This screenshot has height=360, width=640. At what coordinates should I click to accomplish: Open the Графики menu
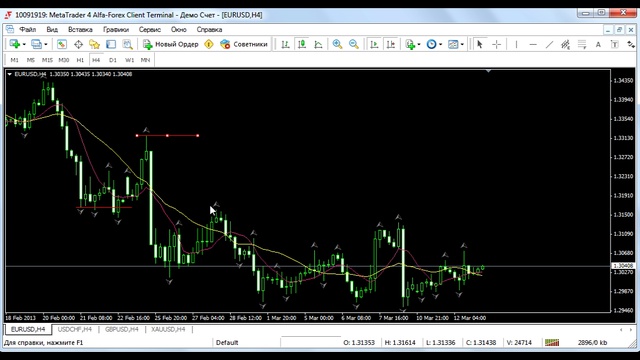click(x=116, y=29)
